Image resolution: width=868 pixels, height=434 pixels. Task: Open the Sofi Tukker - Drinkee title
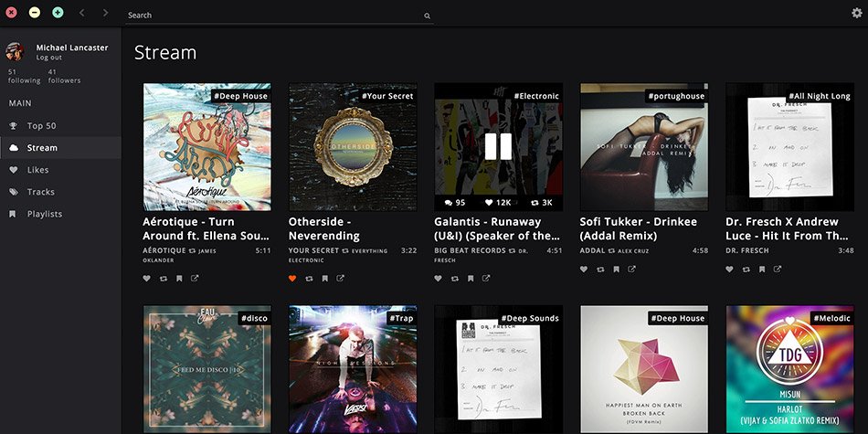(639, 228)
